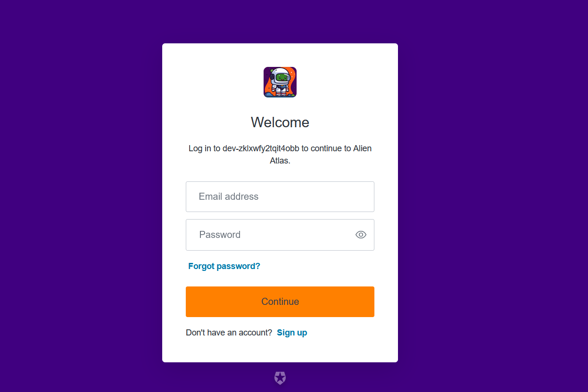Click the orange Continue button
The image size is (588, 392).
click(280, 302)
